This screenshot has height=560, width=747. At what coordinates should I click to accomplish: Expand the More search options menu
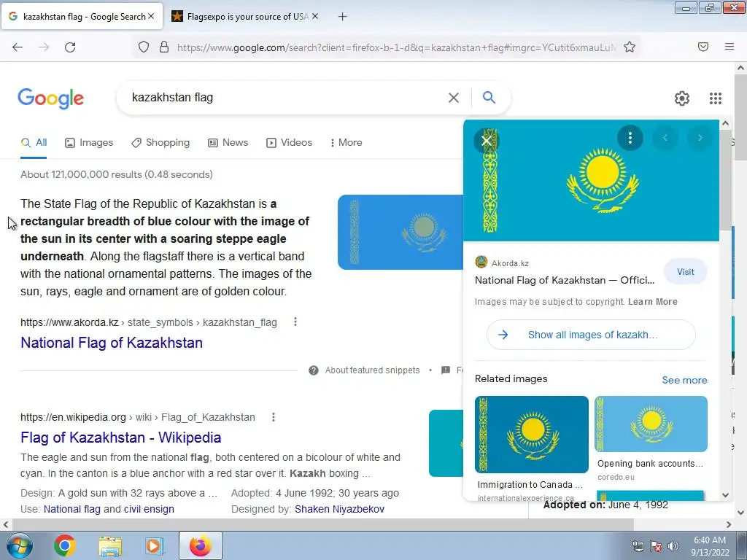tap(347, 142)
